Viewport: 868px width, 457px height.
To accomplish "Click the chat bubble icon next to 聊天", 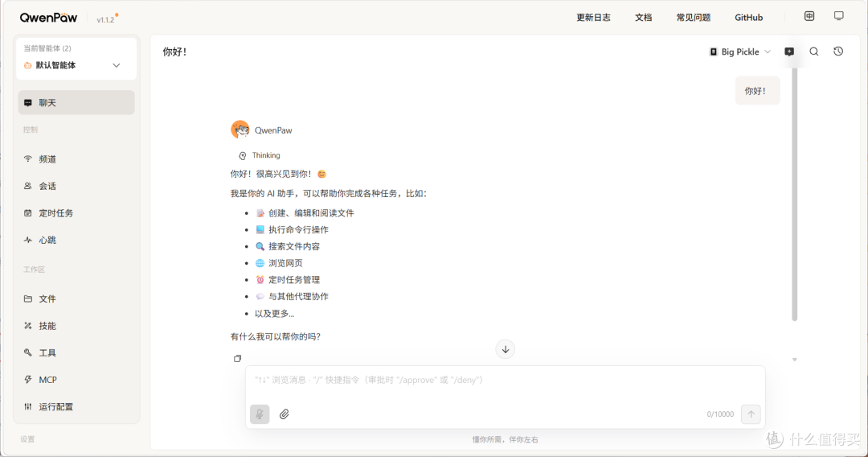I will [27, 103].
